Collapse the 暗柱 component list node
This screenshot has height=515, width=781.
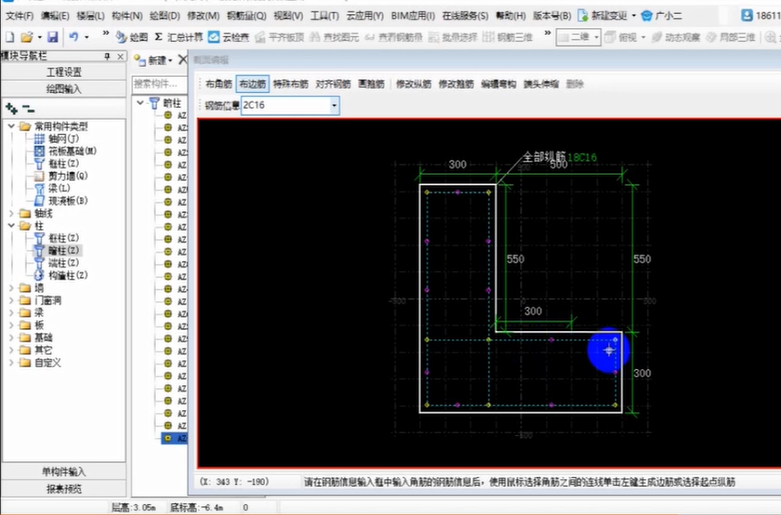tap(140, 103)
